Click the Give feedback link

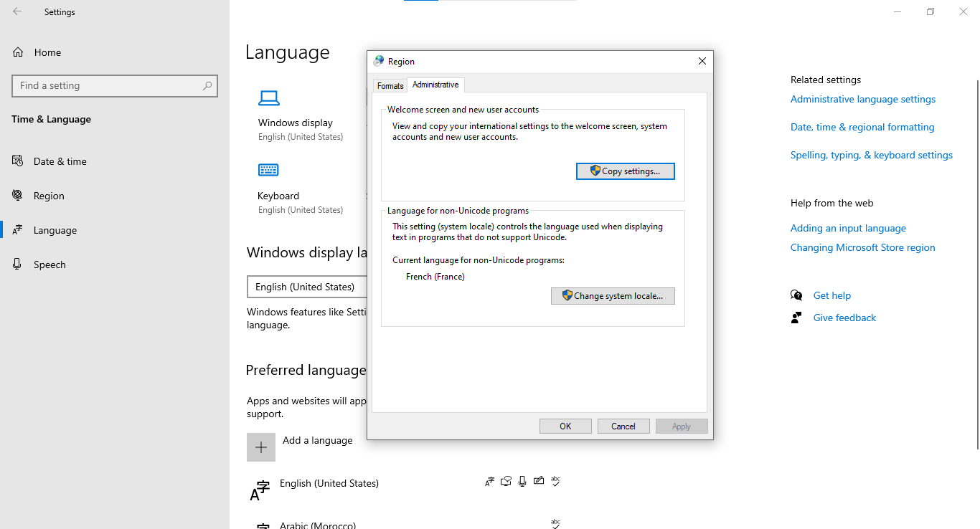[844, 318]
